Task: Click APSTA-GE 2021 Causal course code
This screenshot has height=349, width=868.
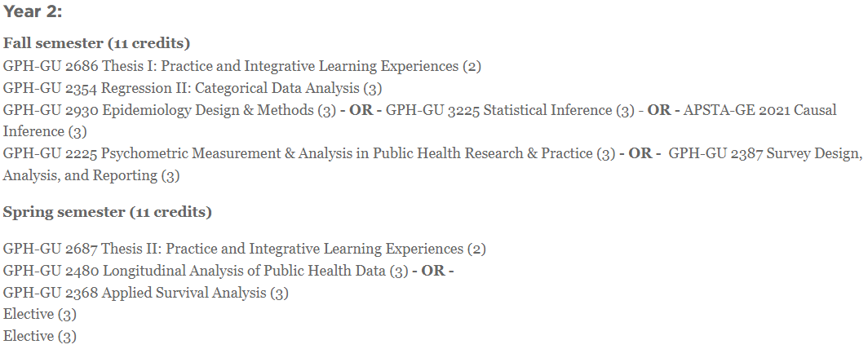Action: [760, 110]
